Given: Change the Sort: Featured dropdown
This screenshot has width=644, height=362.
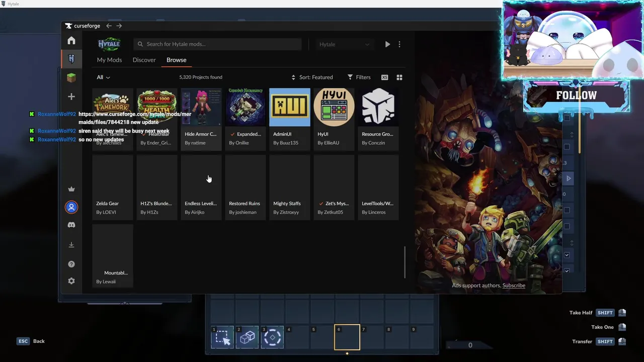Looking at the screenshot, I should (312, 77).
